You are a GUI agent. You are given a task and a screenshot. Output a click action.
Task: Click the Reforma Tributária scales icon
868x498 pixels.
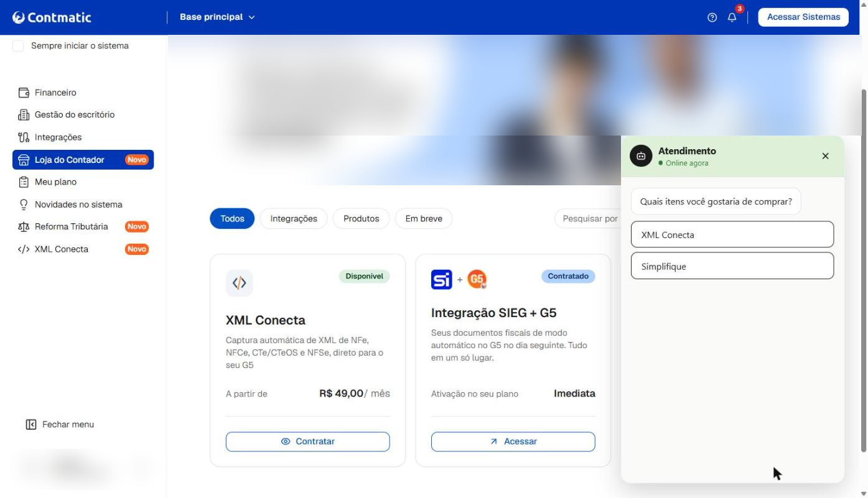pyautogui.click(x=24, y=227)
